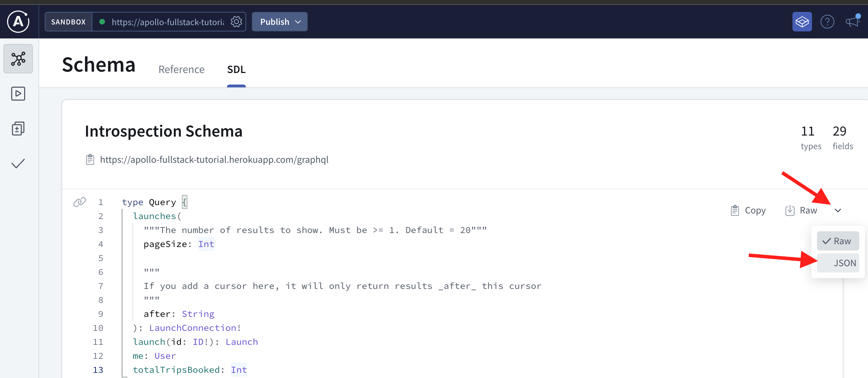
Task: Expand the download format chevron
Action: [x=838, y=210]
